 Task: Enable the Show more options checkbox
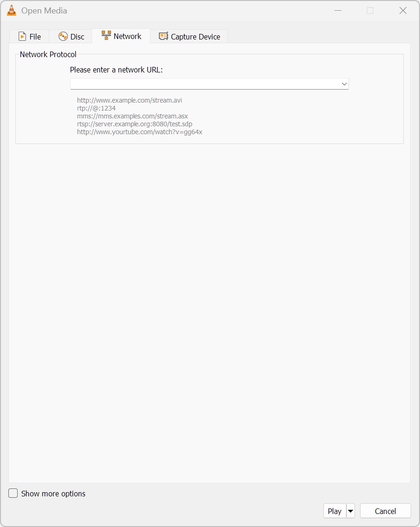(13, 493)
